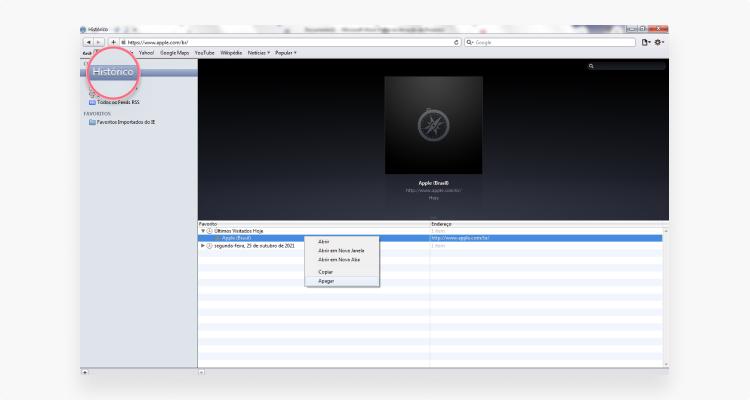Open the settings gear menu

[659, 43]
